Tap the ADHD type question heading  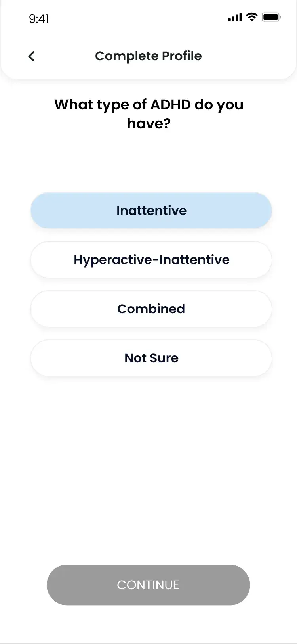tap(149, 114)
